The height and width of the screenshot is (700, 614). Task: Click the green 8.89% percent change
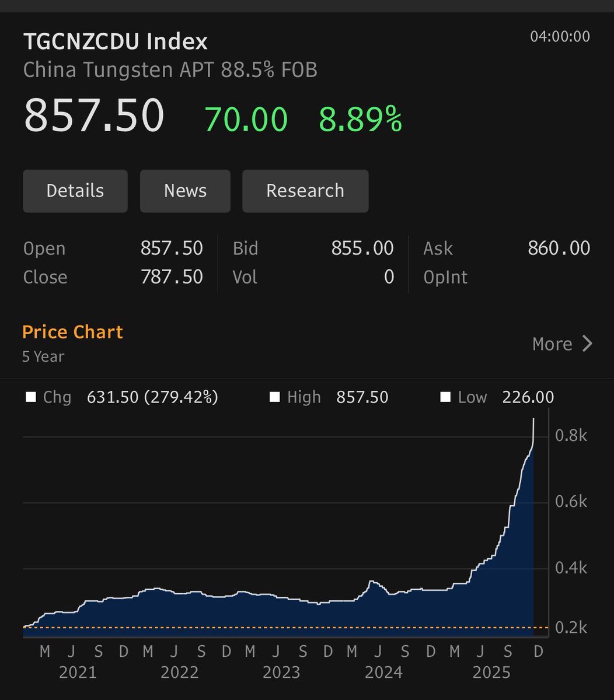(x=360, y=120)
